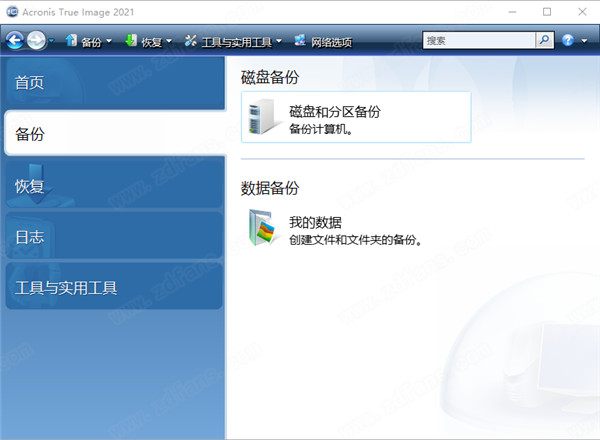600x440 pixels.
Task: Open the 日志 sidebar tab
Action: pos(114,235)
